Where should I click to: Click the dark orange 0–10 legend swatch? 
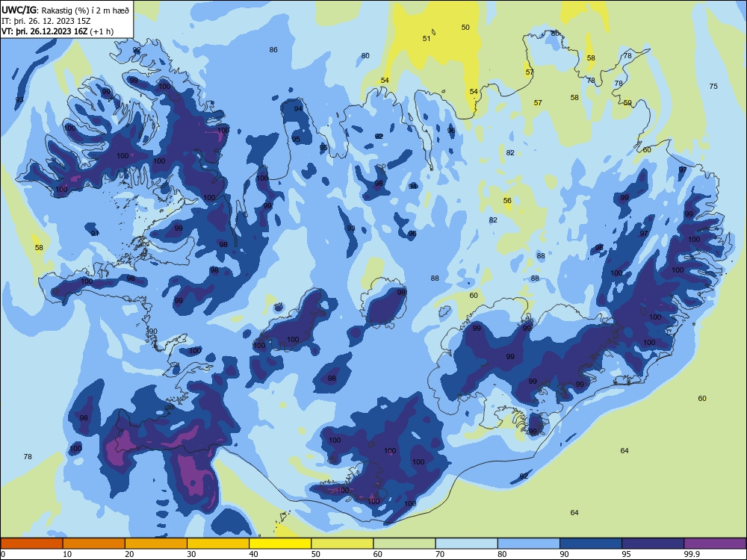point(31,544)
